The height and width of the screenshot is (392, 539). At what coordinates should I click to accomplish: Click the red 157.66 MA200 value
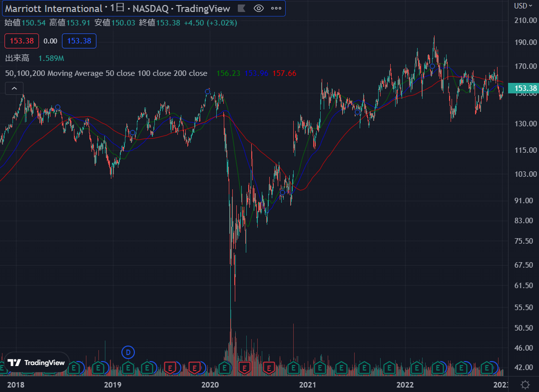[x=284, y=73]
